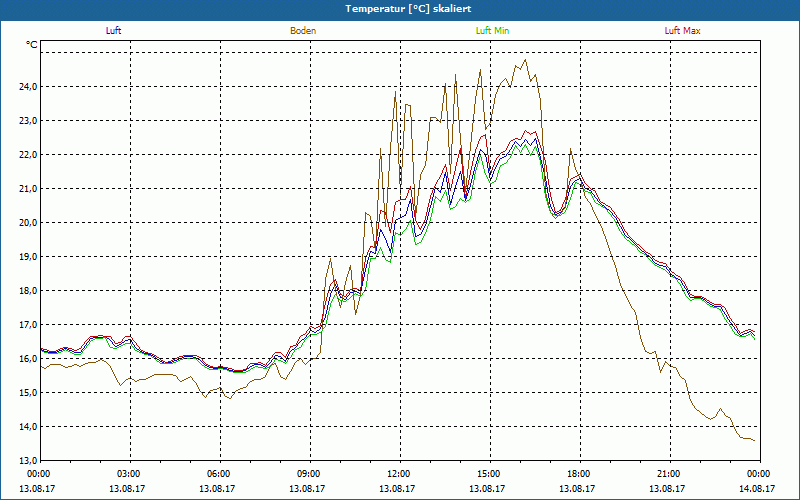Click the '21,0' y-axis value
Screen dimensions: 800x500
click(x=28, y=189)
